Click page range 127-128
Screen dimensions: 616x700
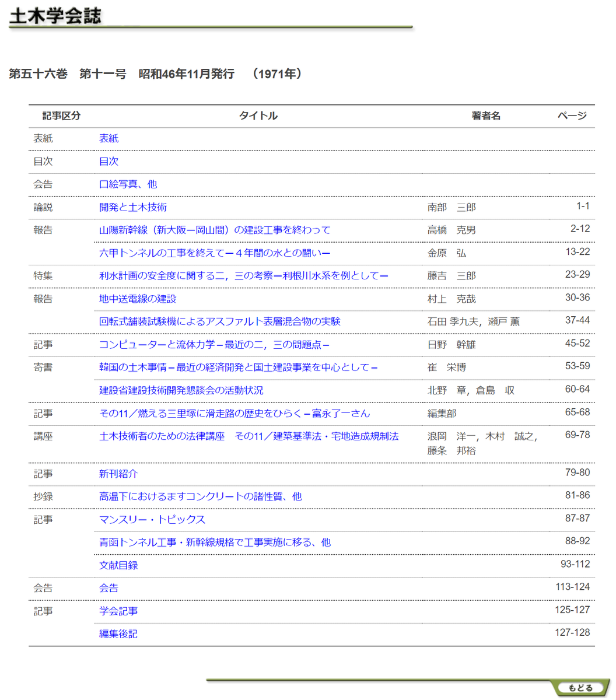(572, 632)
